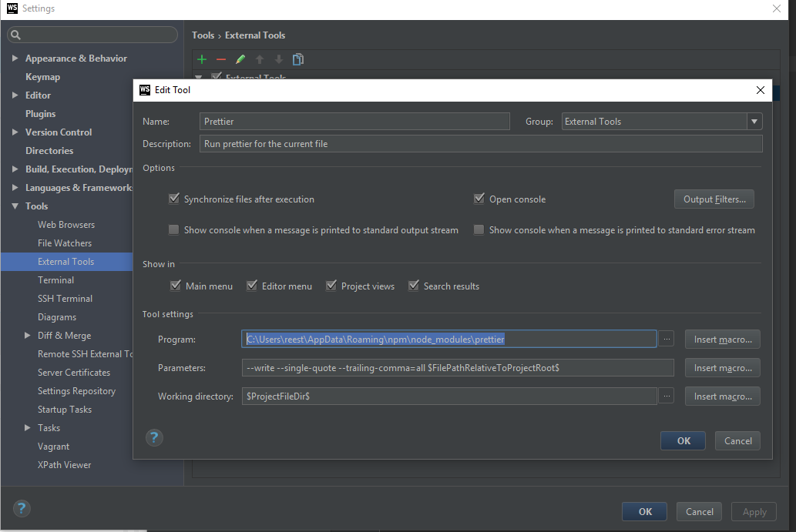Close the Edit Tool dialog
The image size is (796, 532).
tap(760, 90)
